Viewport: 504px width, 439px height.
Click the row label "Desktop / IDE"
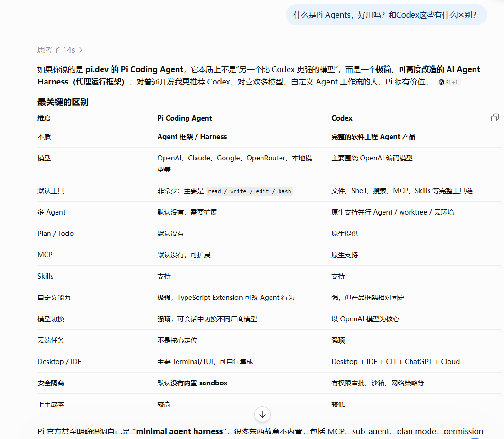(x=59, y=362)
